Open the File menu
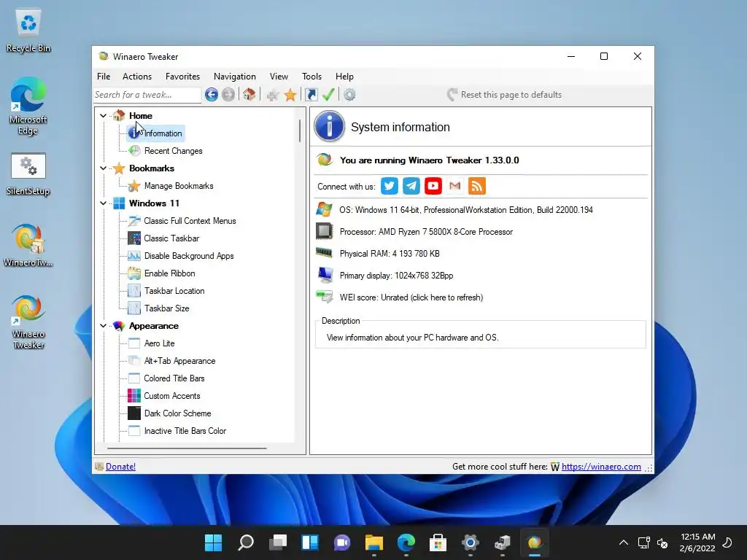 click(104, 76)
